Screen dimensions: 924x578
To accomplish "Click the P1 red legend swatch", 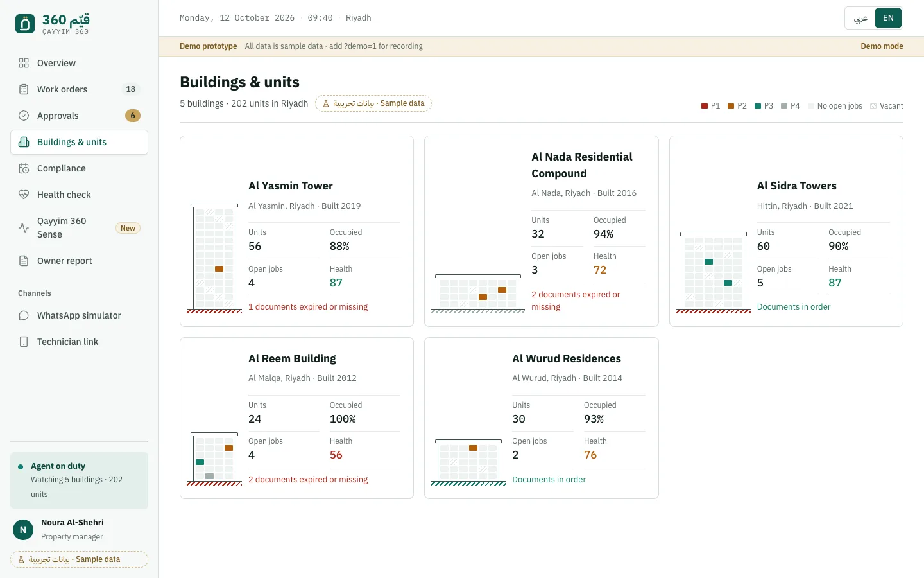I will pos(705,106).
